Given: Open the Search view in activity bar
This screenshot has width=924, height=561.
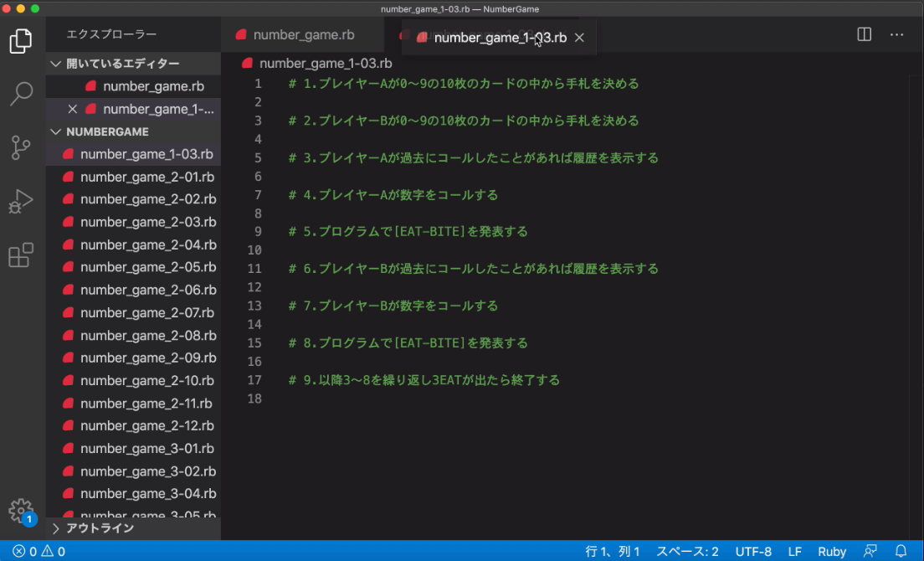Looking at the screenshot, I should click(x=21, y=93).
